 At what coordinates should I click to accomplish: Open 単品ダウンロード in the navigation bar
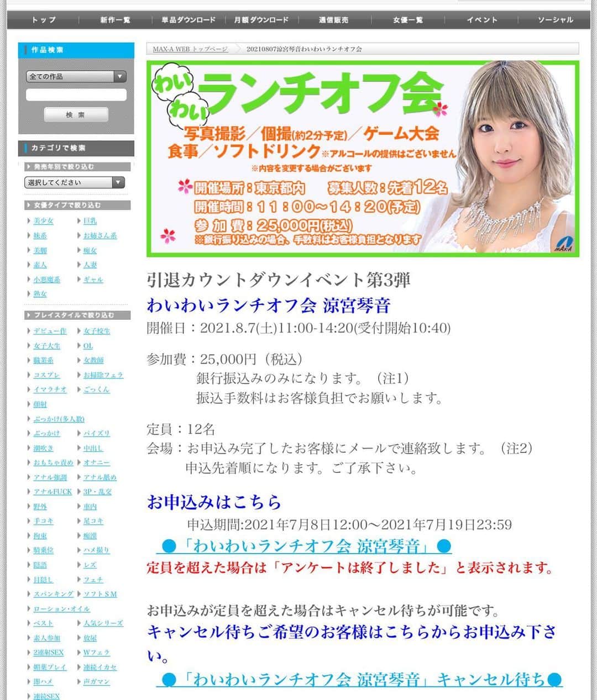coord(188,20)
